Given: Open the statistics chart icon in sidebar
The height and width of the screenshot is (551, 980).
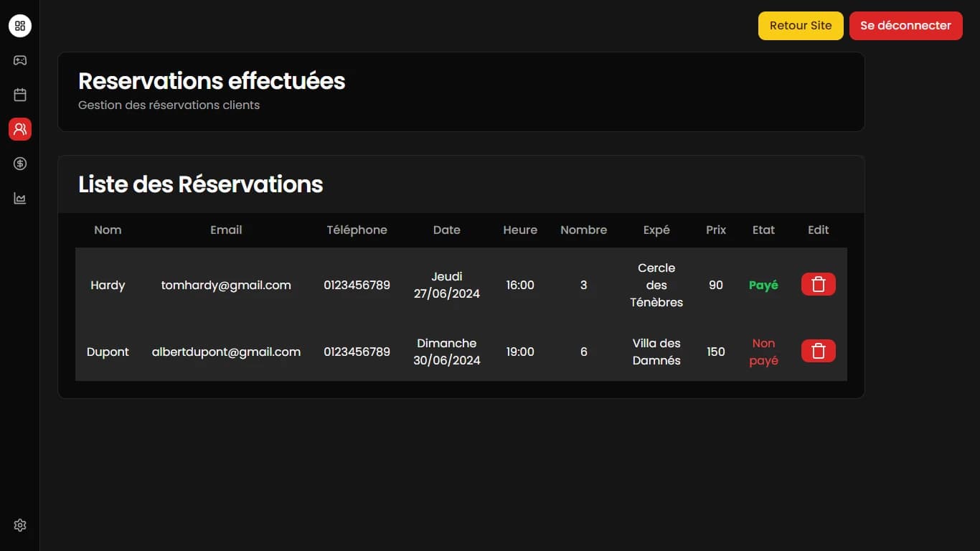Looking at the screenshot, I should (20, 198).
